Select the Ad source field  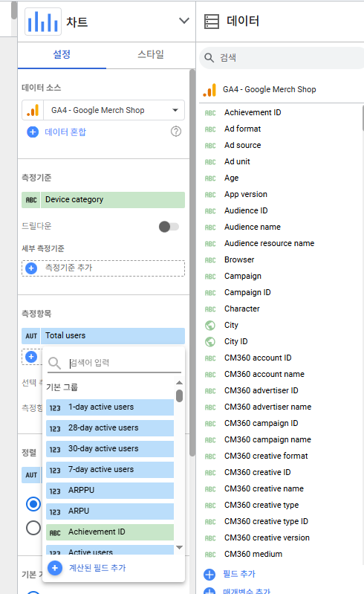click(x=242, y=145)
